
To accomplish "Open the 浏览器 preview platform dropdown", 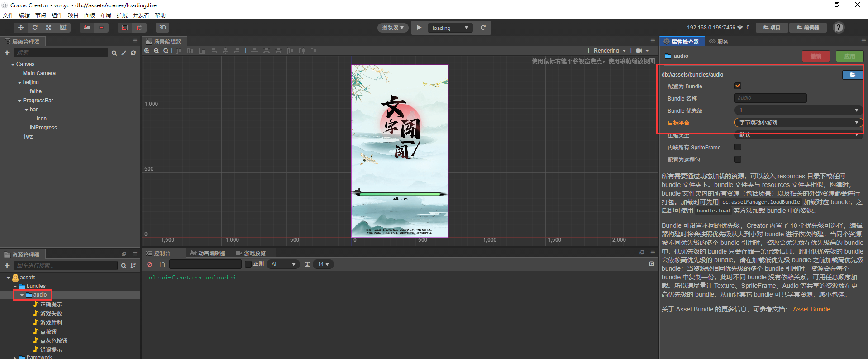I will 393,28.
